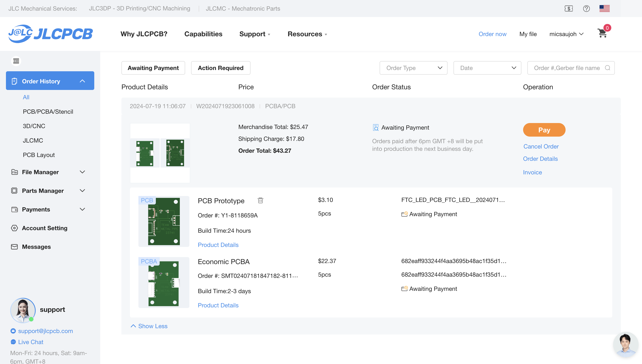The image size is (642, 364).
Task: Click the currency dollar icon in top bar
Action: [x=569, y=8]
